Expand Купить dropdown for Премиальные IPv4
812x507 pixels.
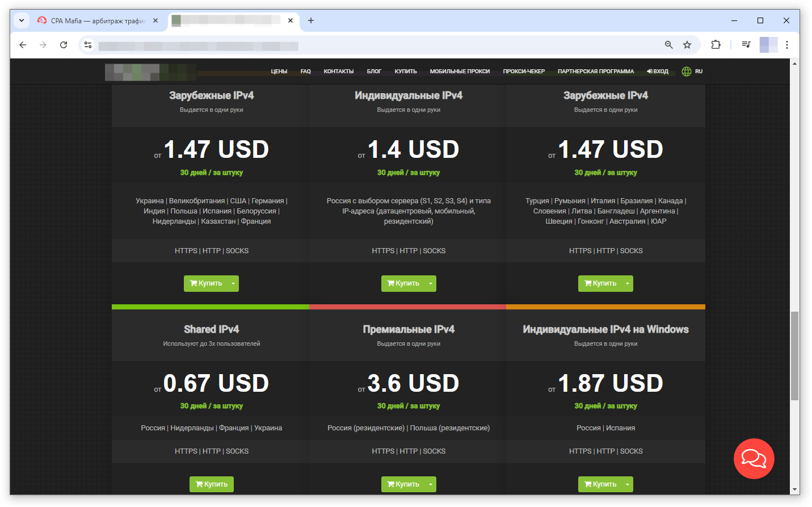[x=431, y=484]
